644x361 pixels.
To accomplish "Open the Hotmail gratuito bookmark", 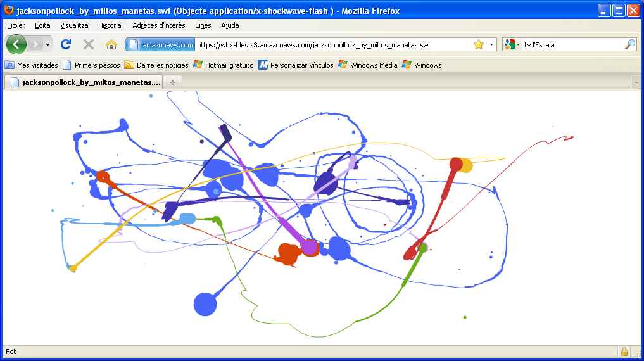I will coord(223,65).
